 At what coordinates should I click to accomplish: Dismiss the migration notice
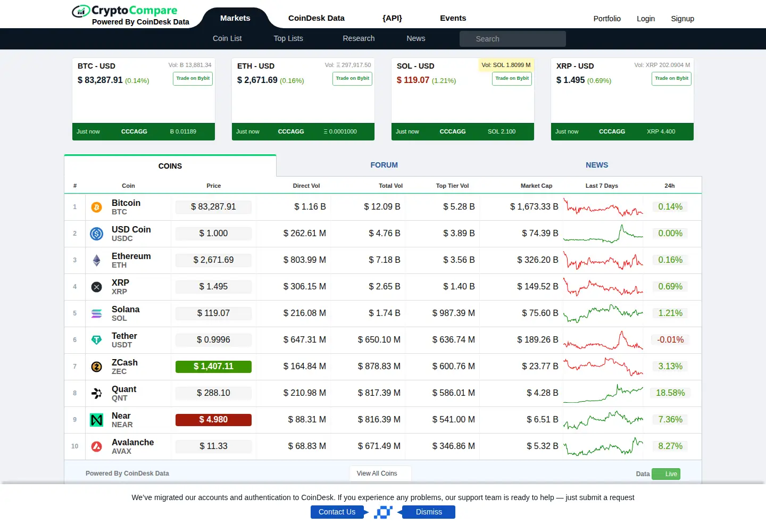[x=429, y=512]
